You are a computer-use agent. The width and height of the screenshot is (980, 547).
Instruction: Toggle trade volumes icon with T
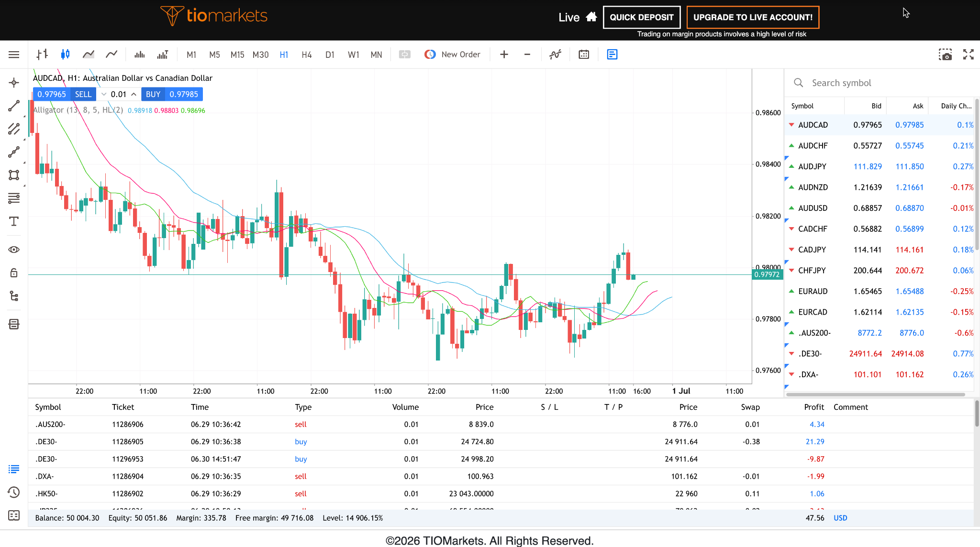(163, 55)
